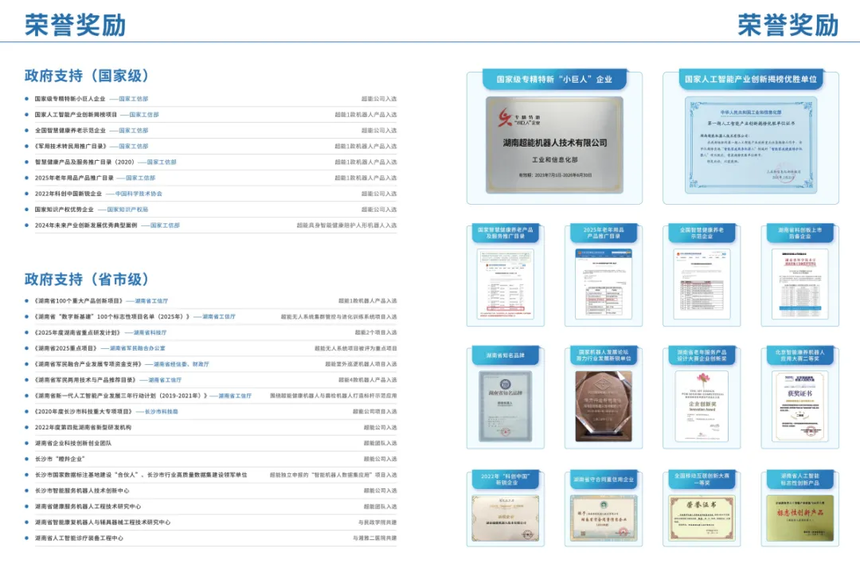Open the 国家人工智能产业创新揭榜优胜单位 certificate image
The height and width of the screenshot is (568, 860).
(751, 145)
